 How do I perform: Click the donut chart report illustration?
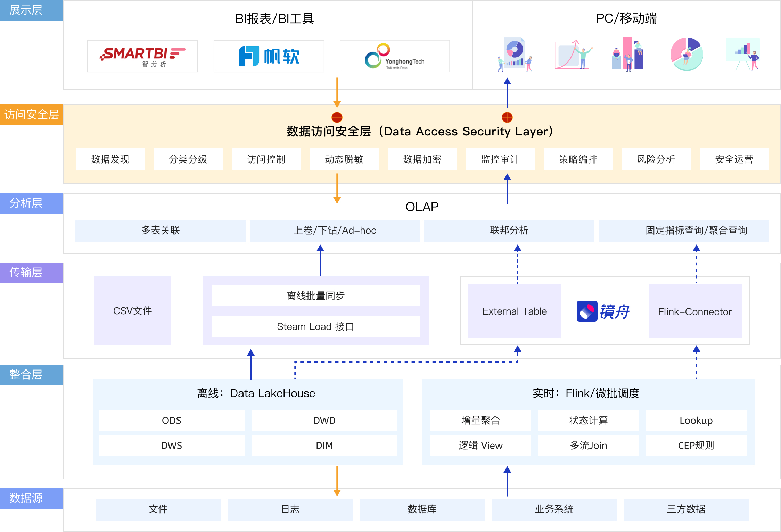coord(515,54)
